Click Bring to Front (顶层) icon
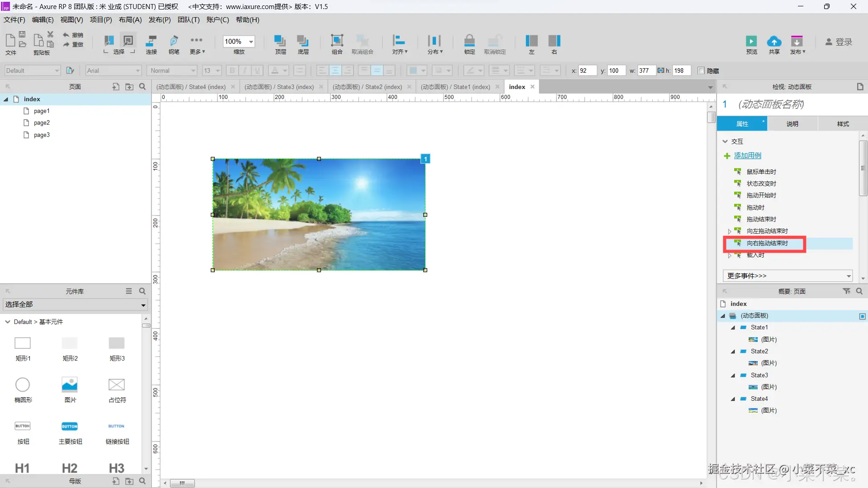The width and height of the screenshot is (868, 488). tap(280, 41)
